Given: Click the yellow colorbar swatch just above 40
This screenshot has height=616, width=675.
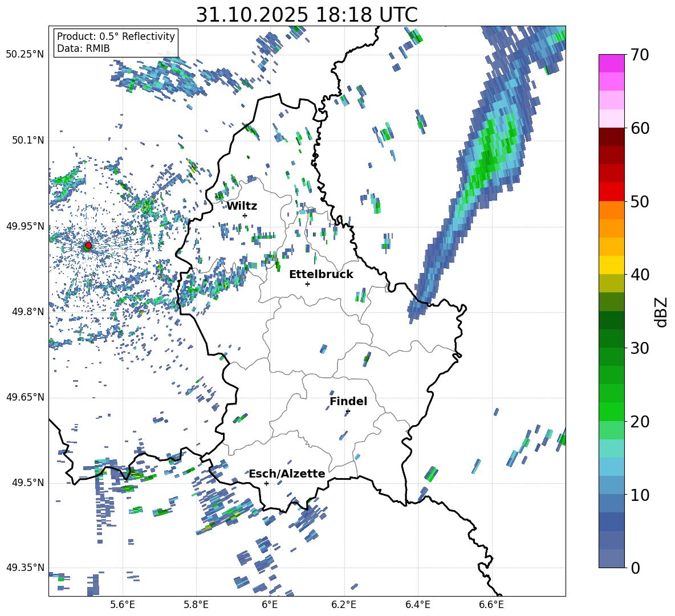Looking at the screenshot, I should click(611, 265).
